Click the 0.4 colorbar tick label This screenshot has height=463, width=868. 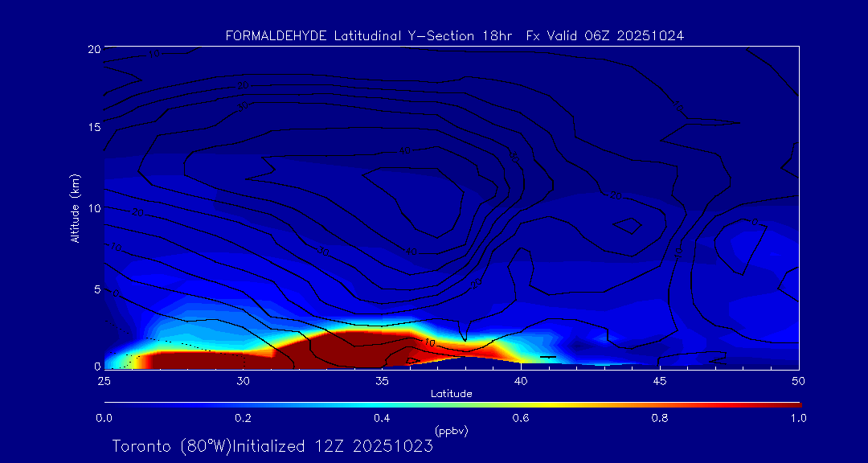click(x=382, y=418)
